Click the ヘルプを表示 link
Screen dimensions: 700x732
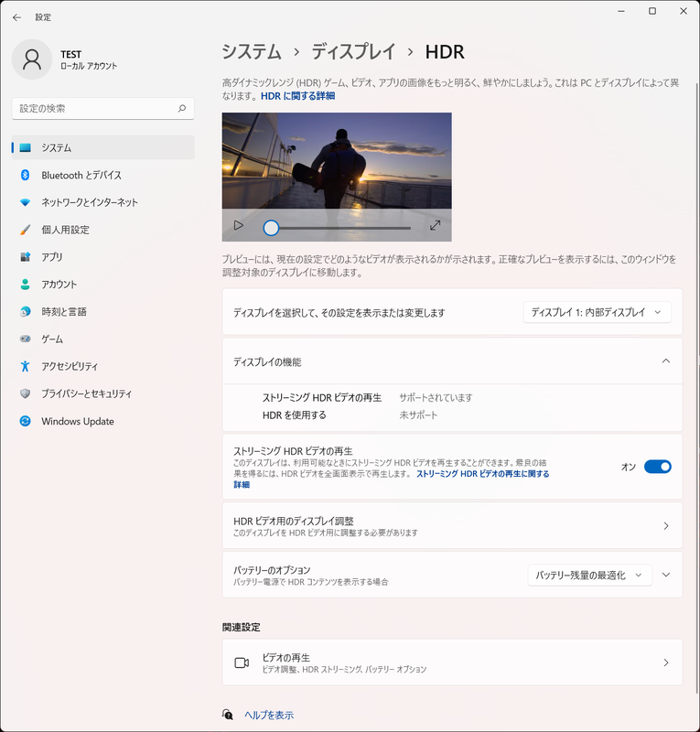pyautogui.click(x=269, y=715)
